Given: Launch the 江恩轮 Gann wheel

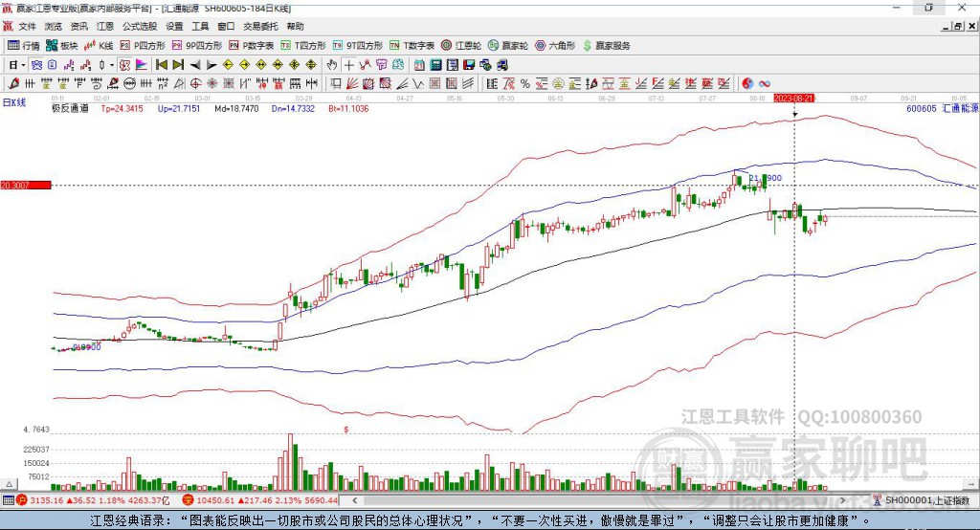Looking at the screenshot, I should (x=461, y=46).
